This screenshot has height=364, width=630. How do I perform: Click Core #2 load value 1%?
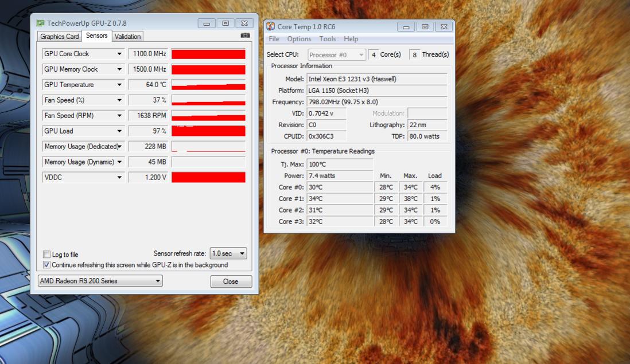(435, 210)
